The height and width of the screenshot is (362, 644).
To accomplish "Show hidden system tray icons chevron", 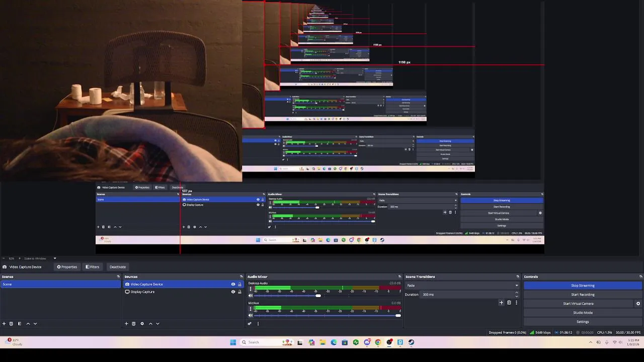I will coord(591,342).
